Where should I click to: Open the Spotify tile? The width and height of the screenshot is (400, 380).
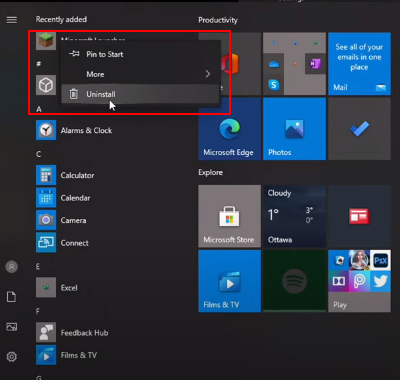point(294,281)
